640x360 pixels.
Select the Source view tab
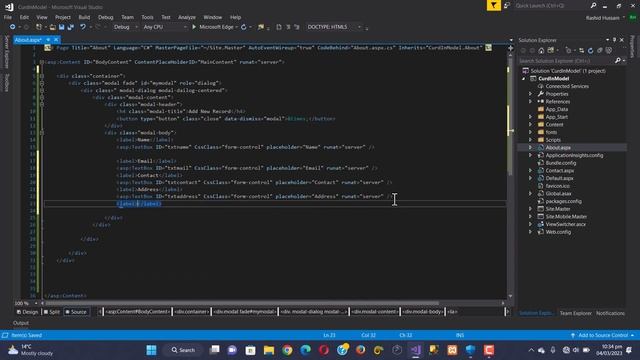(x=76, y=312)
